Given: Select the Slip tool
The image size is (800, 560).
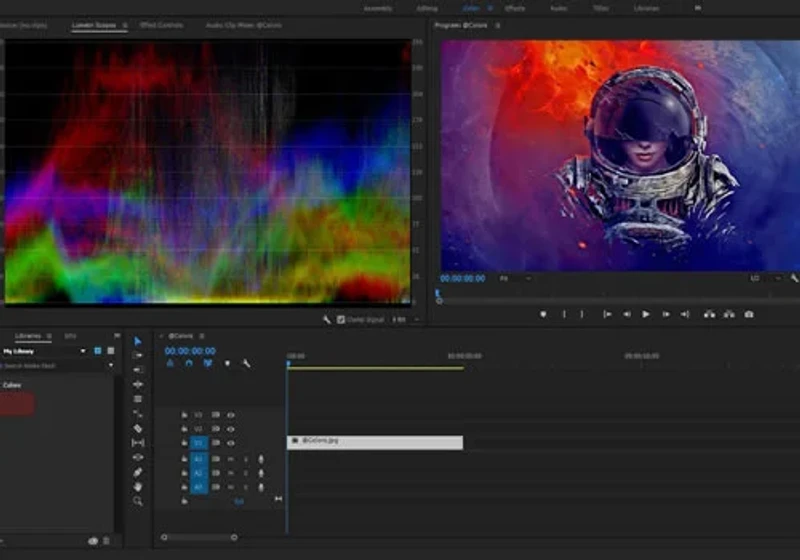Looking at the screenshot, I should coord(138,443).
